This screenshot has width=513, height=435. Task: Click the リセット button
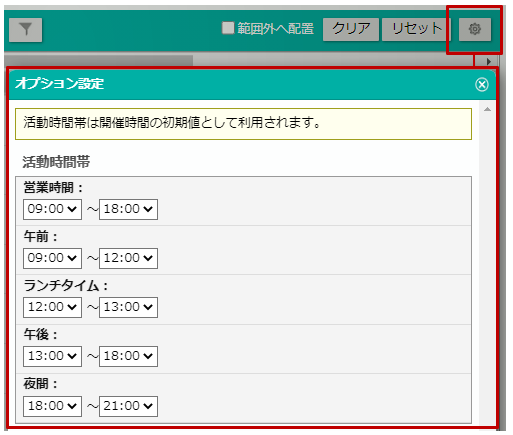click(x=416, y=29)
